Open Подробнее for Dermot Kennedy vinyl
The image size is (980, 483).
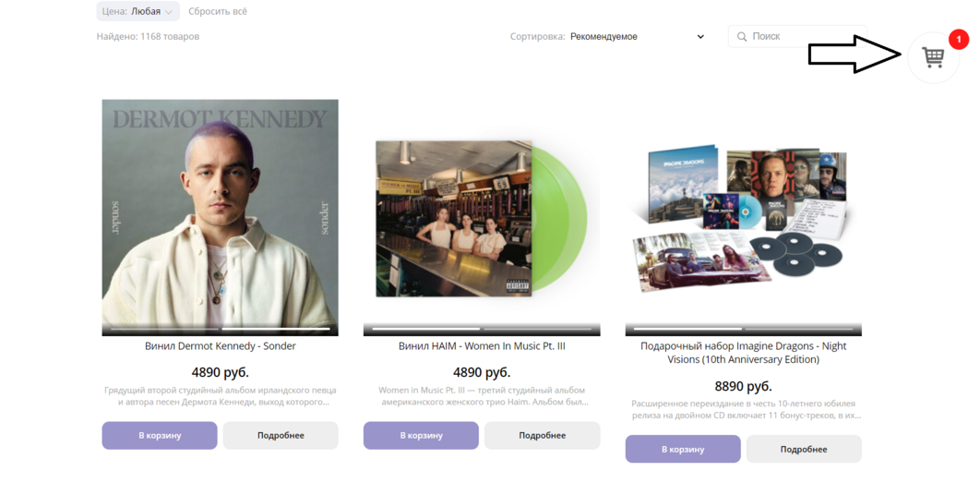[x=281, y=436]
